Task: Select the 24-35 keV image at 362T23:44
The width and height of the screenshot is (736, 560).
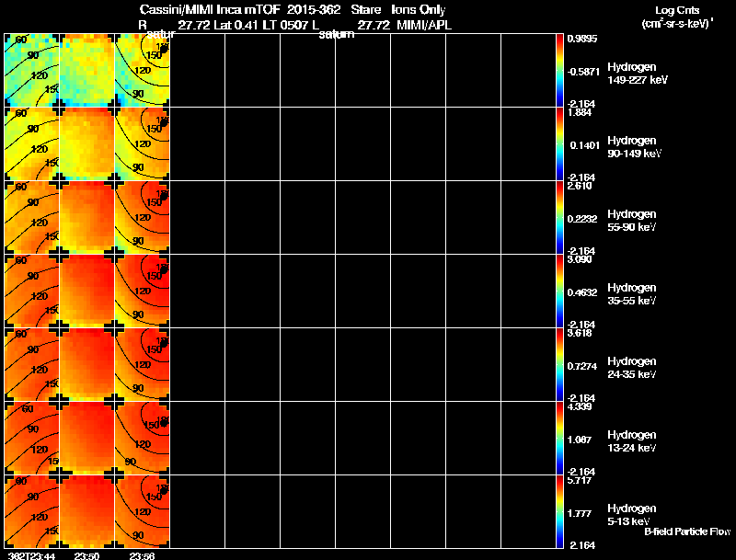Action: [x=32, y=365]
